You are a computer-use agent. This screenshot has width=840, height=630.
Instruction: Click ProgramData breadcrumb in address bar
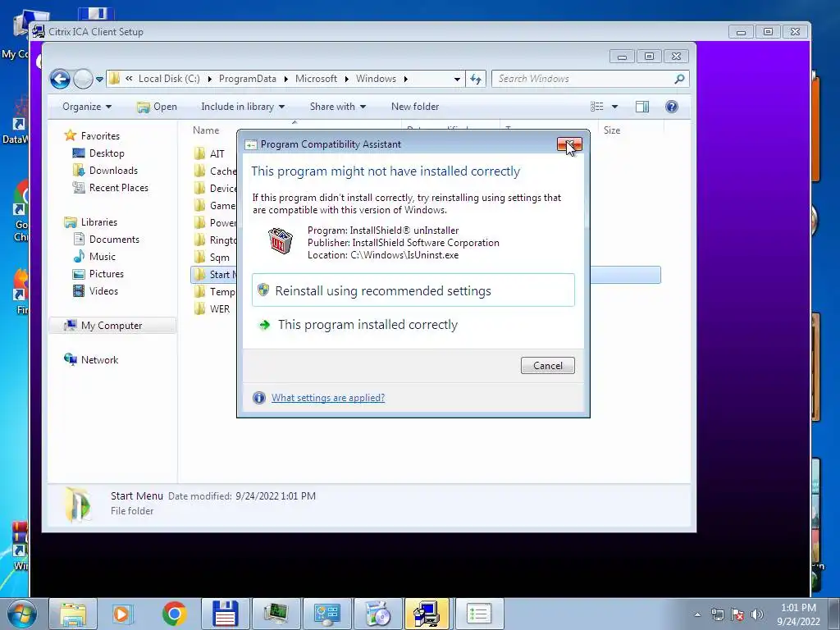pos(248,79)
